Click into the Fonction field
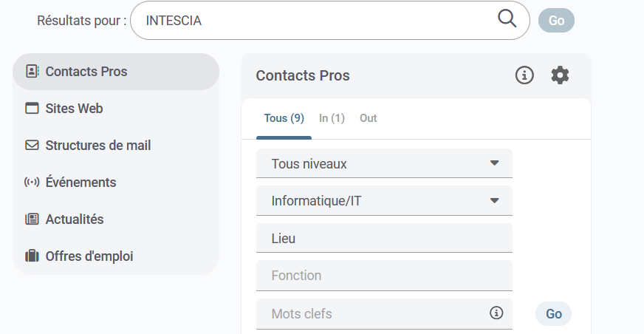Screen dimensions: 644x334 pyautogui.click(x=384, y=276)
